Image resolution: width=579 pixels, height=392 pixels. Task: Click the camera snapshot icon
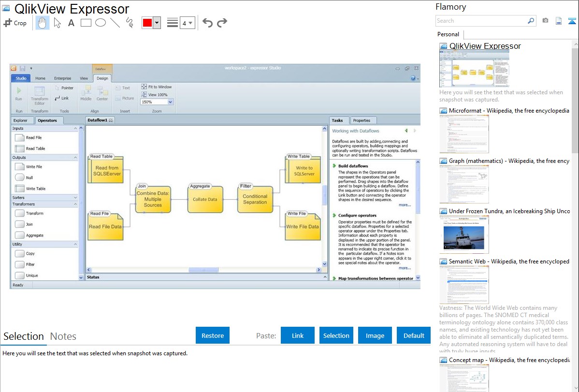545,21
